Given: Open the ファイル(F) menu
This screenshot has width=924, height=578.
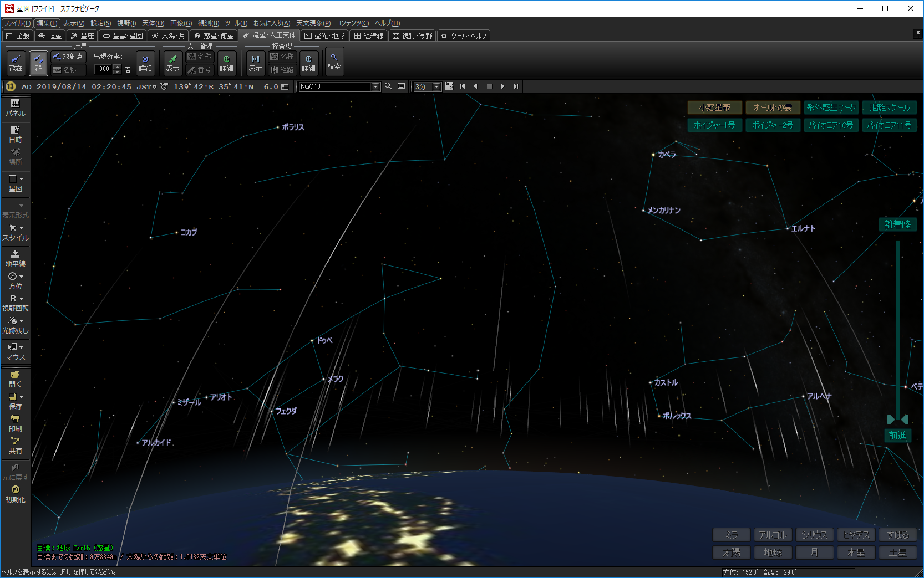Looking at the screenshot, I should (17, 23).
